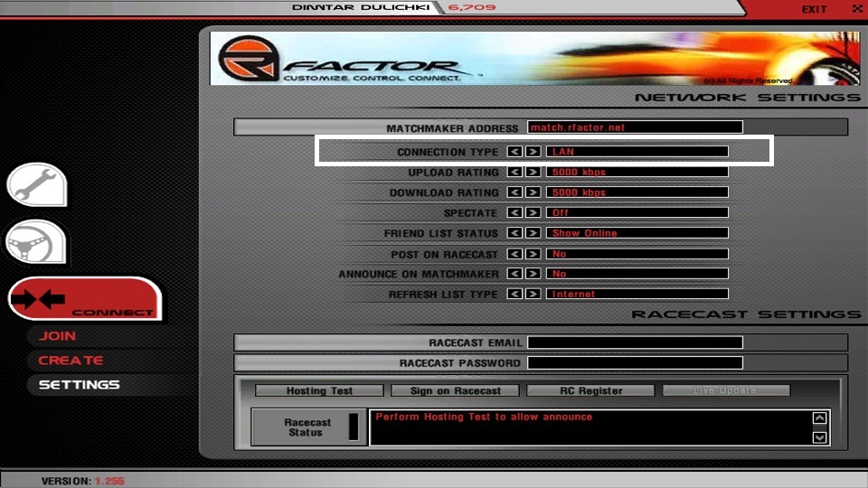
Task: Switch Refresh List Type with left arrow
Action: pos(514,294)
